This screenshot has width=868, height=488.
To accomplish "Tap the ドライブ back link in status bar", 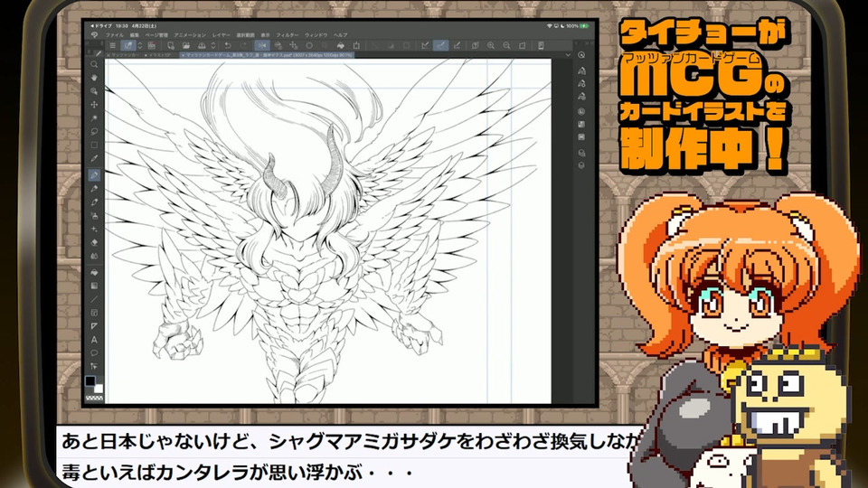I will coord(102,26).
